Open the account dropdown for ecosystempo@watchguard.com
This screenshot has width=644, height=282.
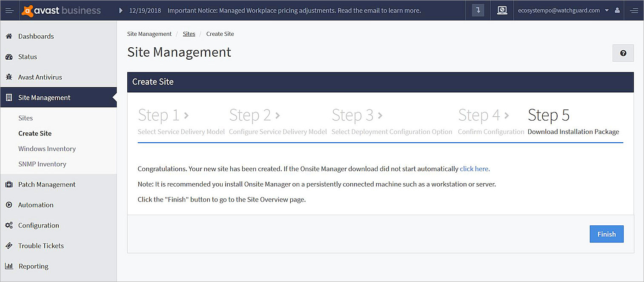(606, 10)
